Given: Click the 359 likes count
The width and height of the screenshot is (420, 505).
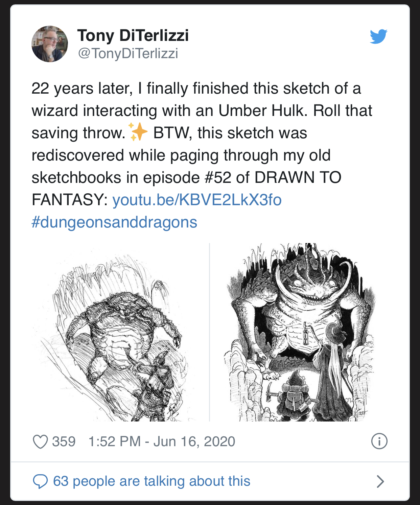Looking at the screenshot, I should click(x=64, y=442).
